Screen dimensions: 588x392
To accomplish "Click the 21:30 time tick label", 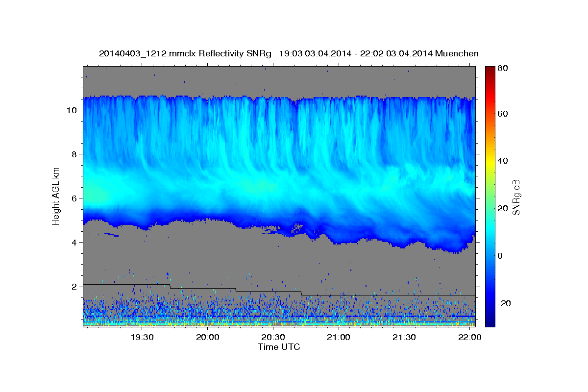I will point(404,337).
